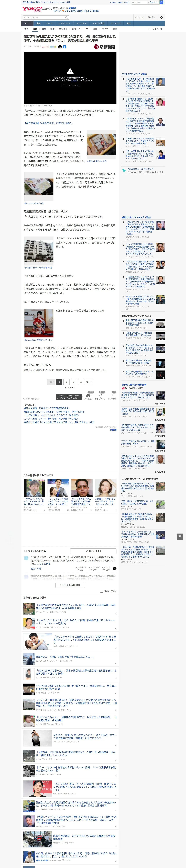Share article on Facebook icon
The image size is (186, 868).
(64, 47)
